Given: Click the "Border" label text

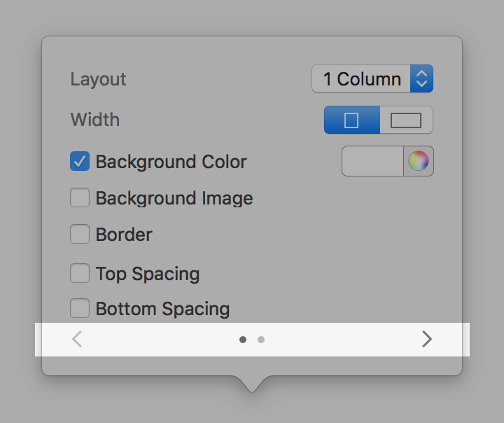Looking at the screenshot, I should click(x=124, y=235).
